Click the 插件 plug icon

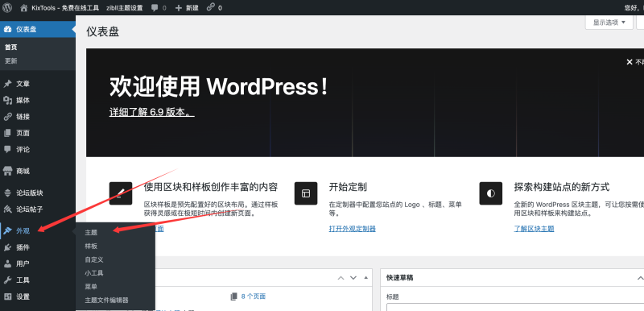point(7,247)
